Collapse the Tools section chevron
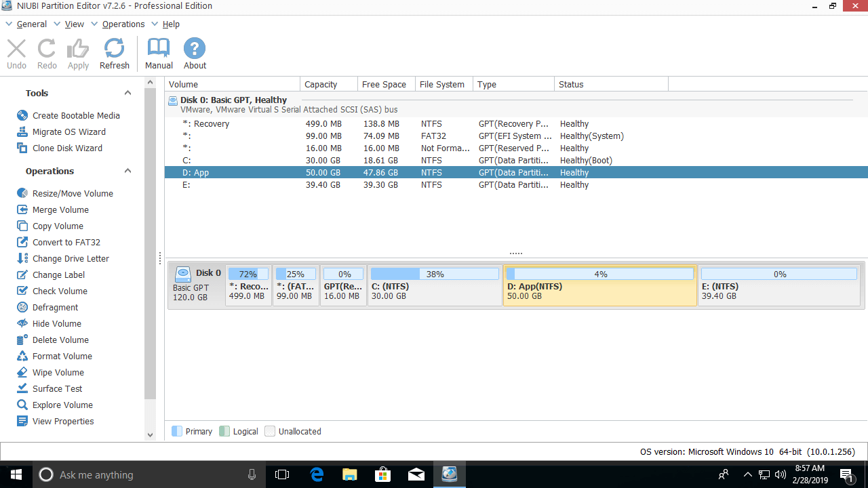 click(127, 94)
